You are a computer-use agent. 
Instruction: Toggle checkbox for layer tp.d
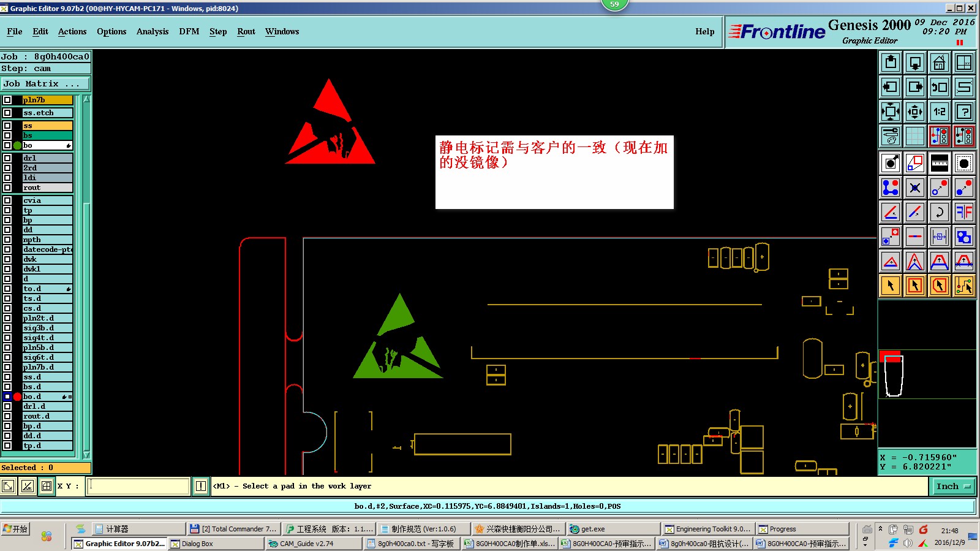tap(7, 446)
